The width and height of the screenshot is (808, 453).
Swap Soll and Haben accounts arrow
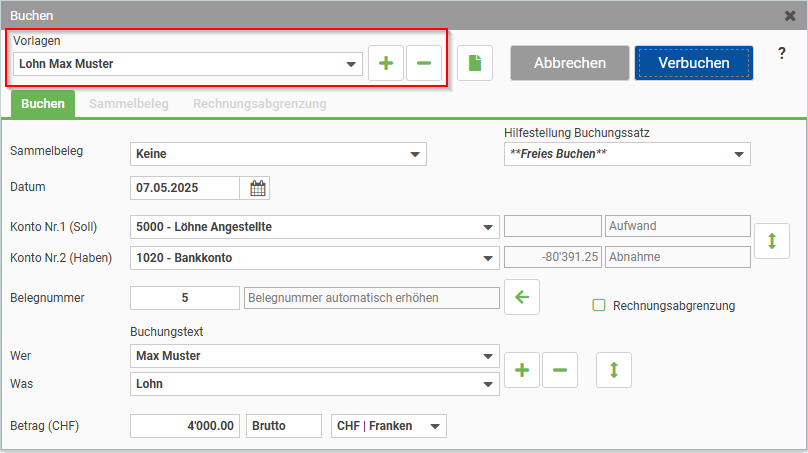772,242
